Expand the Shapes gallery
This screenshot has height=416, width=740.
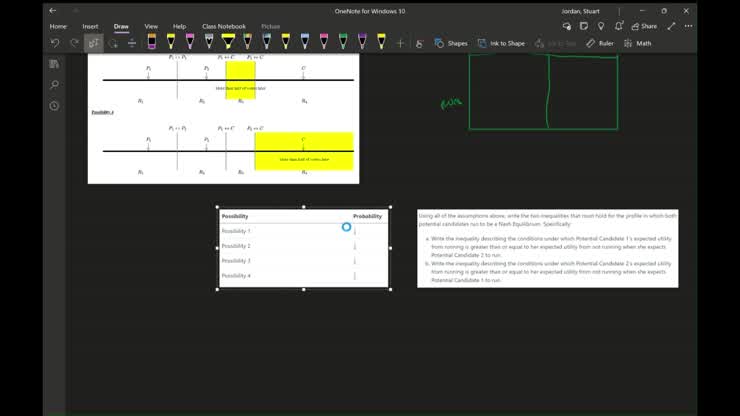450,43
